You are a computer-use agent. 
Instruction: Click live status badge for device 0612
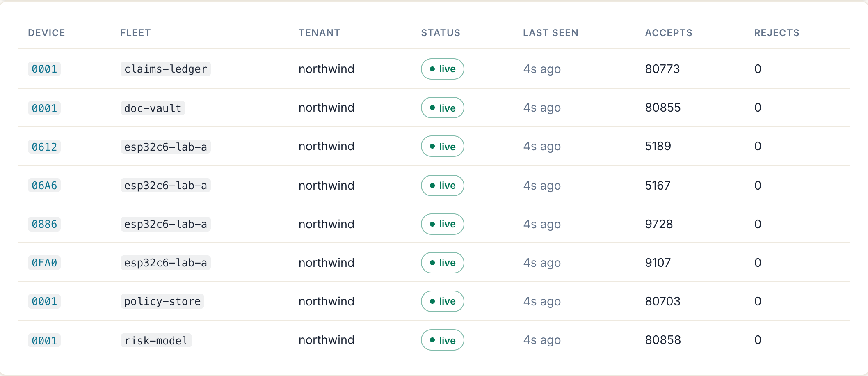pyautogui.click(x=442, y=146)
